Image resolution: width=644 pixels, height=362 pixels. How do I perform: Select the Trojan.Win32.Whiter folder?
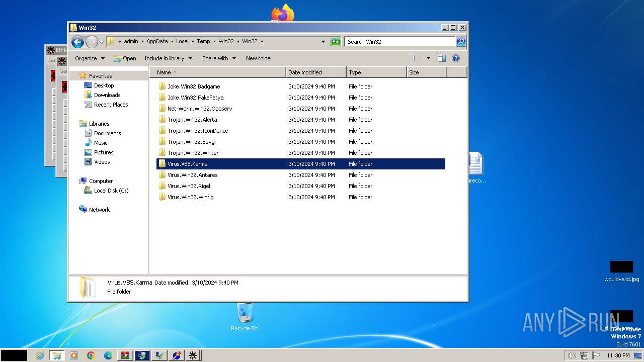point(300,153)
